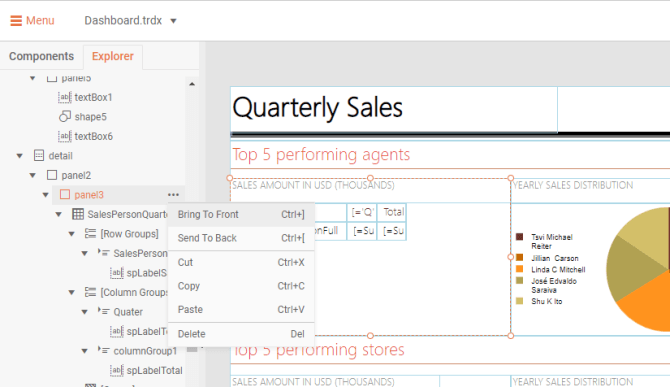
Task: Select the [Row Groups] tree row
Action: point(129,234)
